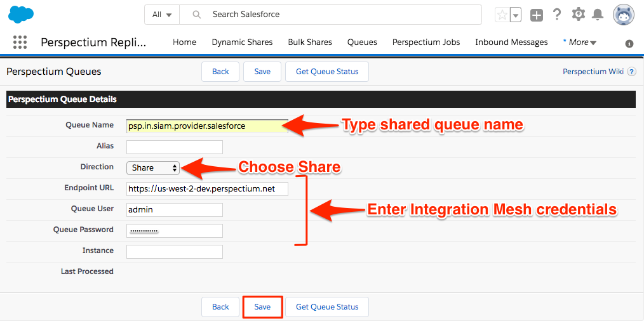Open the Perspectium Jobs tab

(x=426, y=42)
